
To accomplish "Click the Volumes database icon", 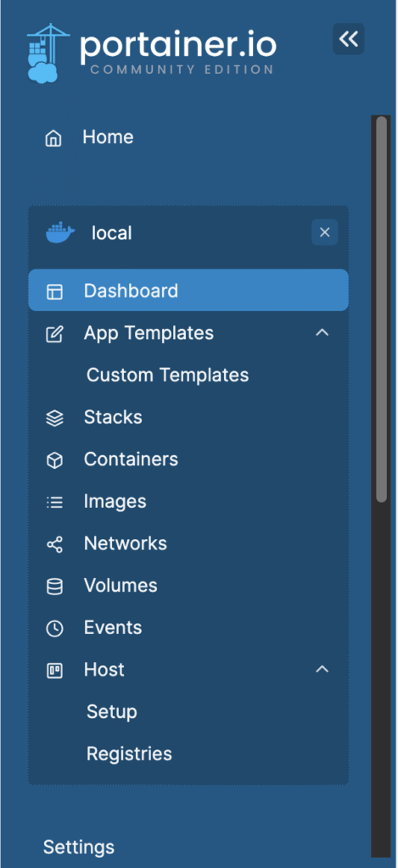I will coord(54,587).
